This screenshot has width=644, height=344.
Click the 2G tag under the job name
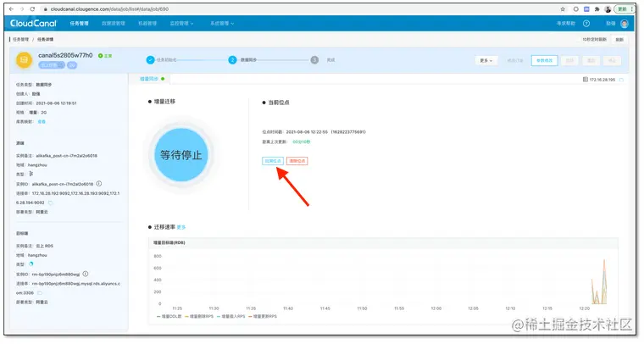tap(72, 65)
